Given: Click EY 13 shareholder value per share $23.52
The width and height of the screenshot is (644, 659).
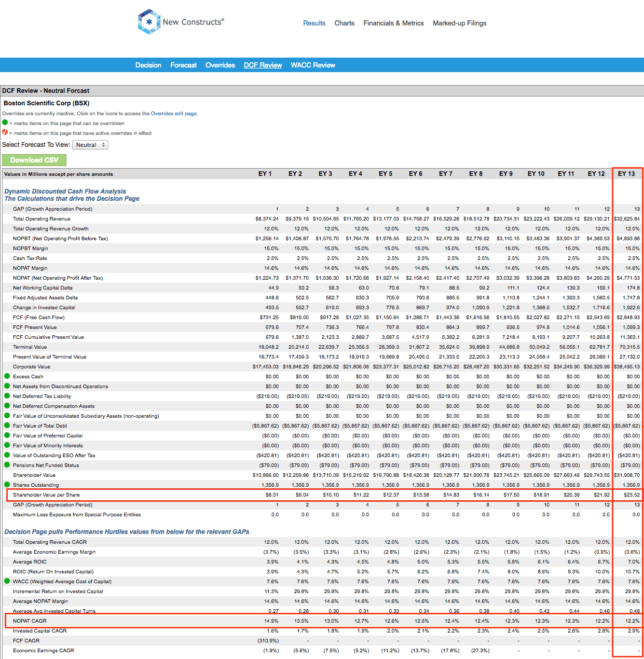Looking at the screenshot, I should (x=632, y=495).
